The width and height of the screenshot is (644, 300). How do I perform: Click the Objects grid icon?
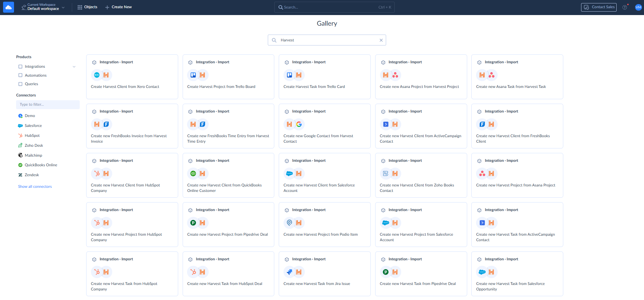tap(80, 7)
